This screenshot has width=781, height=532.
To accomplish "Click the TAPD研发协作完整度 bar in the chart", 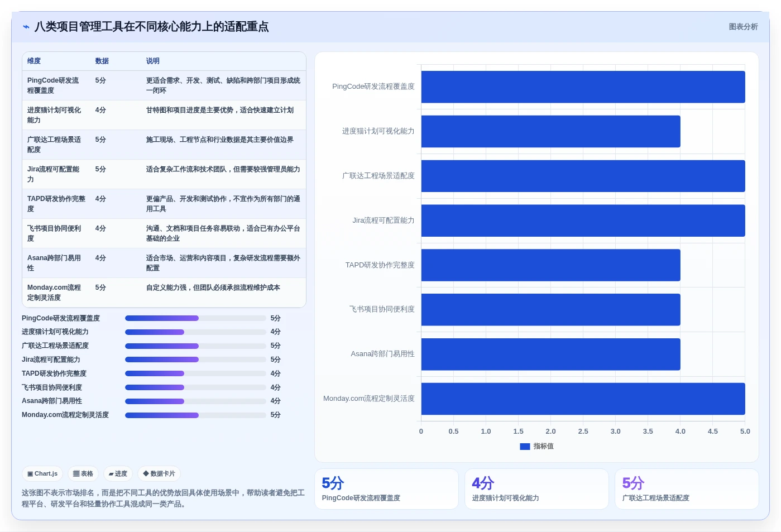I will click(x=550, y=265).
